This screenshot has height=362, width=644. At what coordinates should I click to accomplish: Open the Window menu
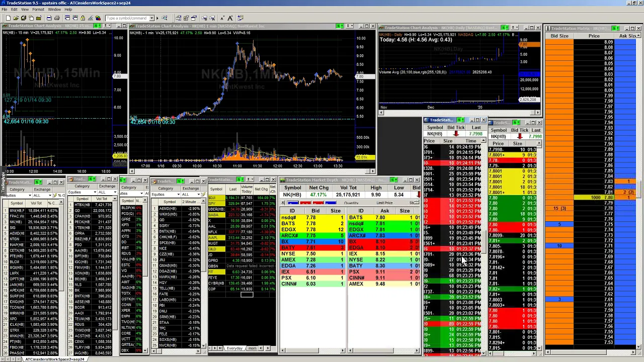[x=54, y=10]
